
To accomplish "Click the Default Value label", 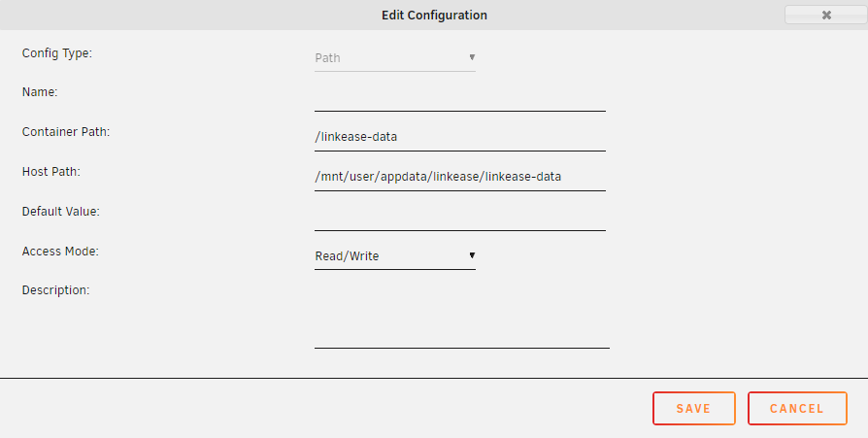I will tap(61, 211).
